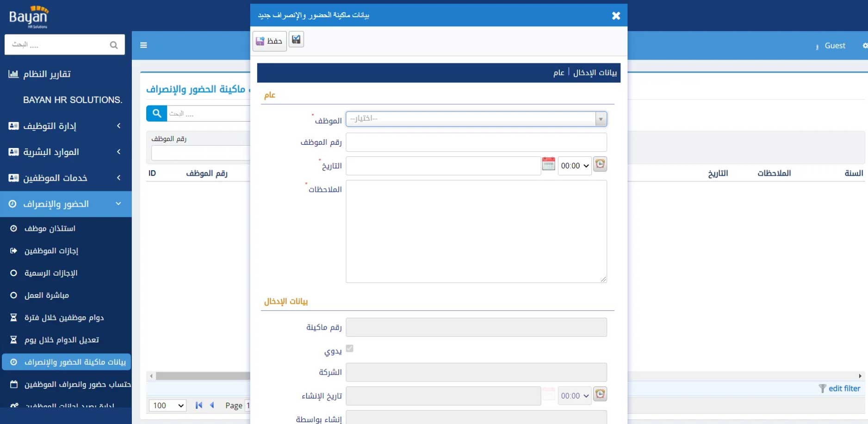Open the time dropdown beside التاريخ
The height and width of the screenshot is (424, 868).
pos(575,166)
